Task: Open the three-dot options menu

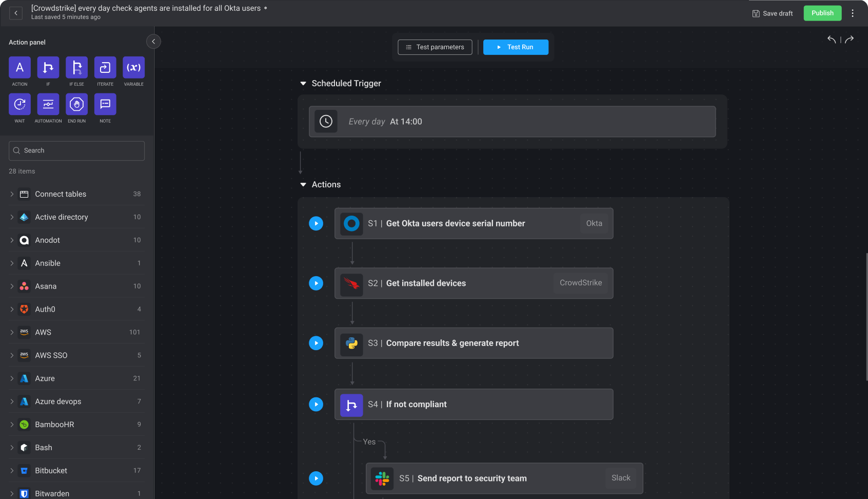Action: tap(853, 13)
